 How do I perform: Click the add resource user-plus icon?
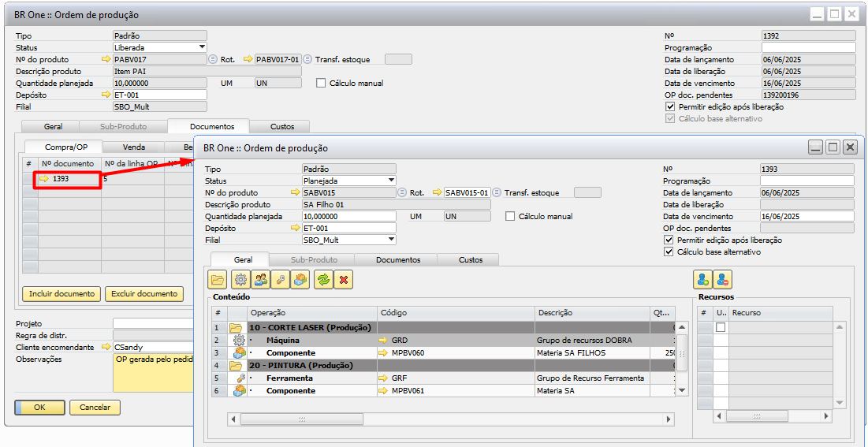click(702, 280)
